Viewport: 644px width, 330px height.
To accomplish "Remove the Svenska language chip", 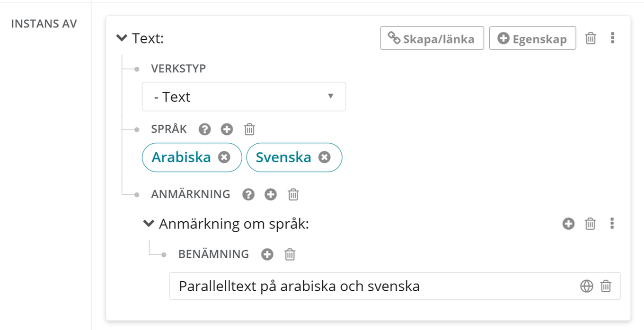I will click(x=325, y=157).
